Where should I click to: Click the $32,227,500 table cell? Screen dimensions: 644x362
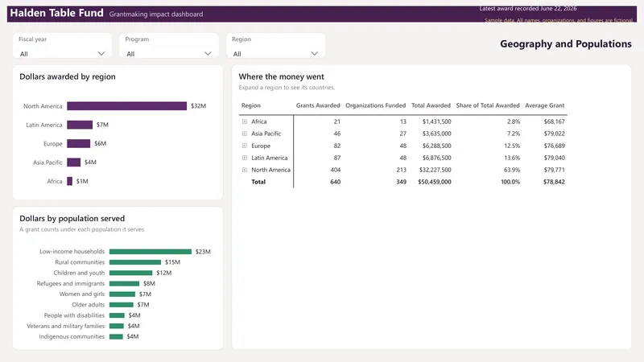click(x=435, y=170)
